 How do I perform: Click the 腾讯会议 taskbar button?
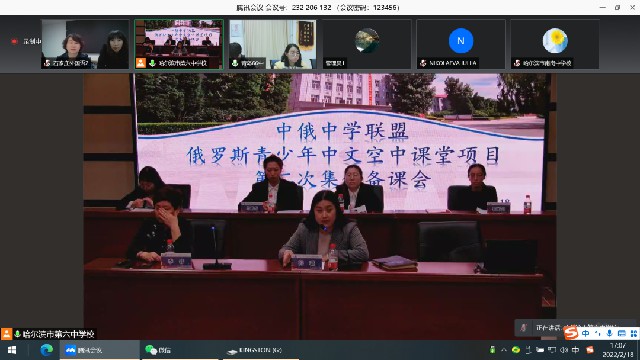pyautogui.click(x=100, y=350)
